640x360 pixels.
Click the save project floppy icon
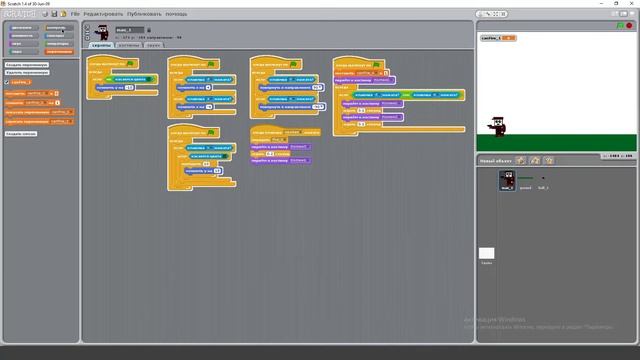[x=54, y=14]
